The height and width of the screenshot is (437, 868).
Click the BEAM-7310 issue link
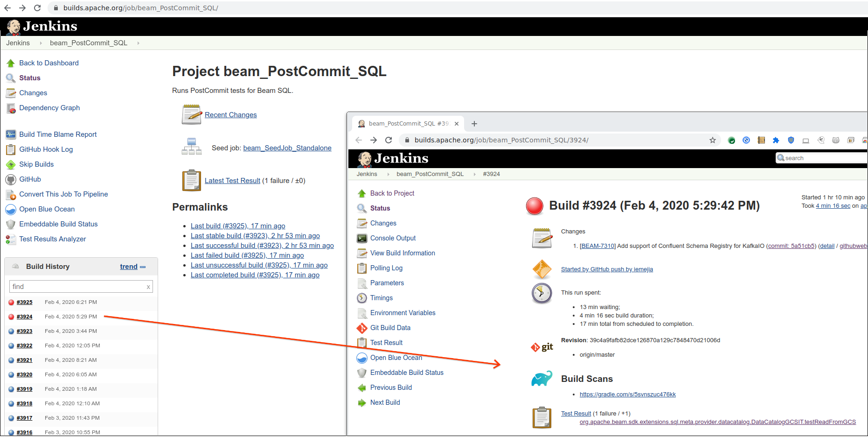(x=597, y=246)
